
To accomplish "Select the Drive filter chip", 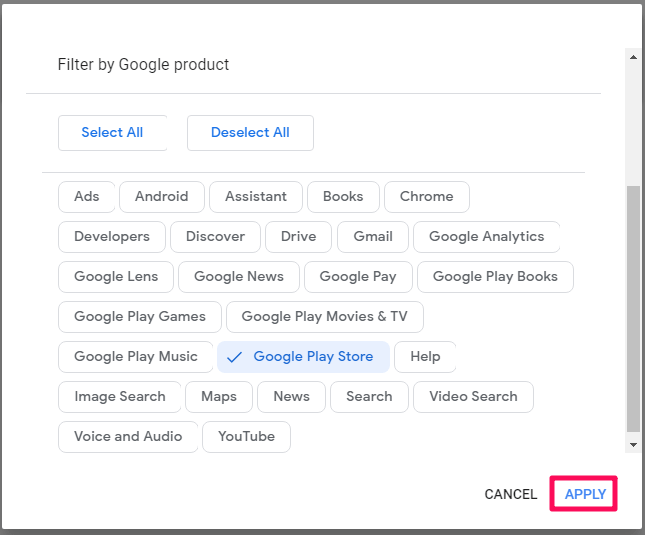I will coord(298,236).
